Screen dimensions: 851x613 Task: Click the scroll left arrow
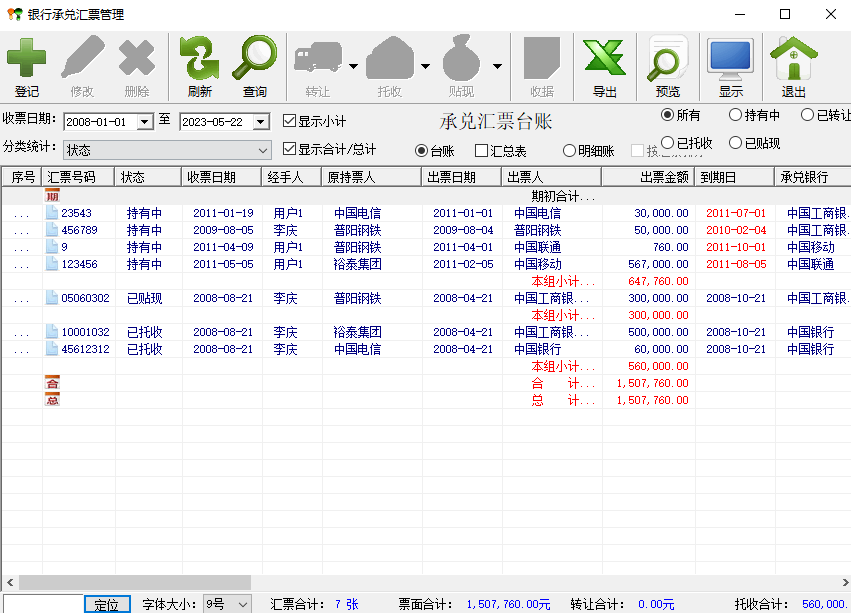(10, 583)
